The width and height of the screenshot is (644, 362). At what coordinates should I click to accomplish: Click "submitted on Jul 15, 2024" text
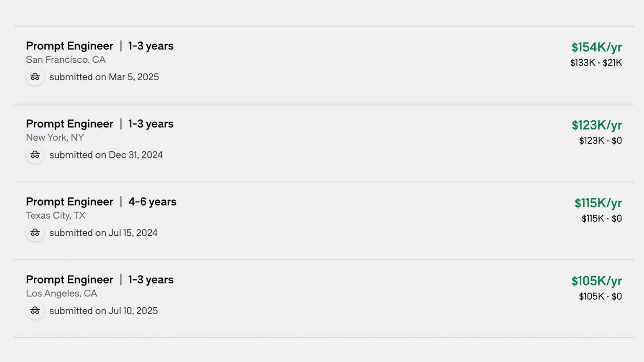pos(103,233)
